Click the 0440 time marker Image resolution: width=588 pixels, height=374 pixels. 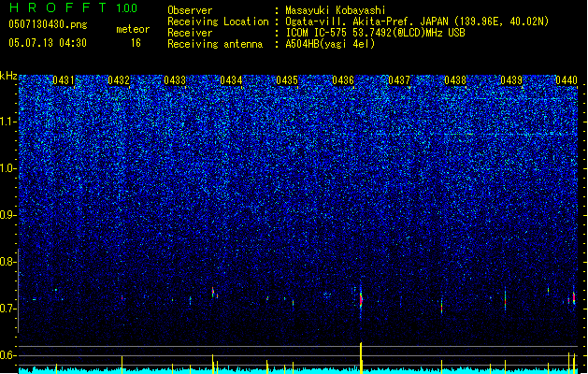point(566,80)
